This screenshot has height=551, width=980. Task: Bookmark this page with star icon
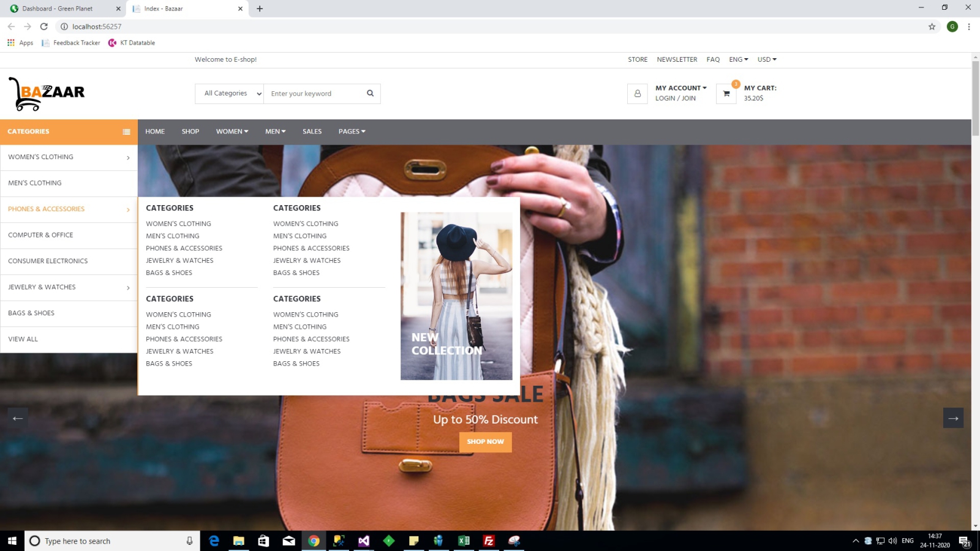click(x=932, y=26)
